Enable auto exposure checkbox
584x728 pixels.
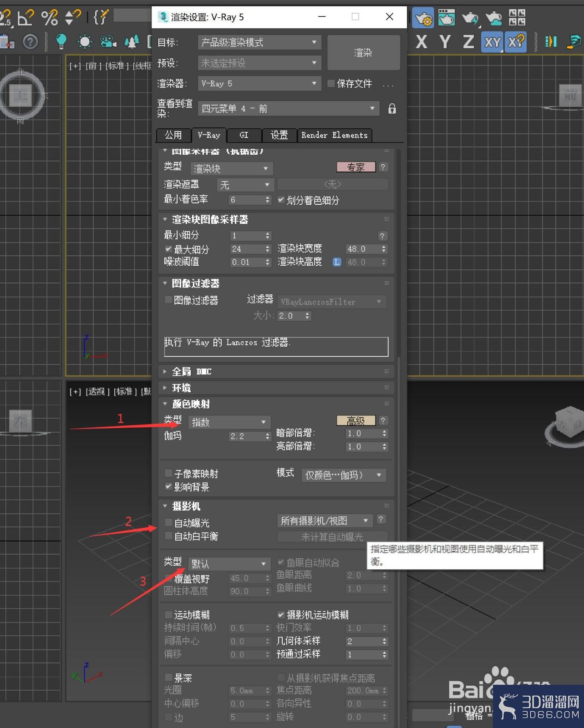pos(168,522)
